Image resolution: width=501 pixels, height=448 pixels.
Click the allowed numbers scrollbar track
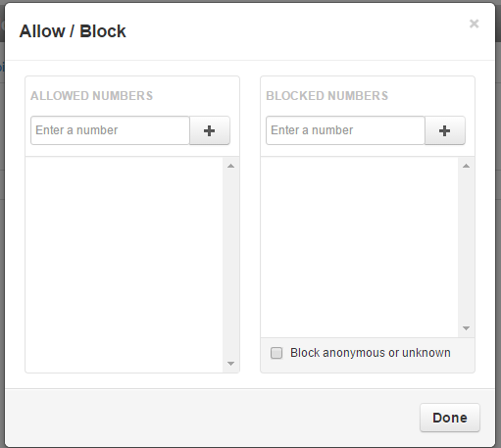[x=230, y=265]
